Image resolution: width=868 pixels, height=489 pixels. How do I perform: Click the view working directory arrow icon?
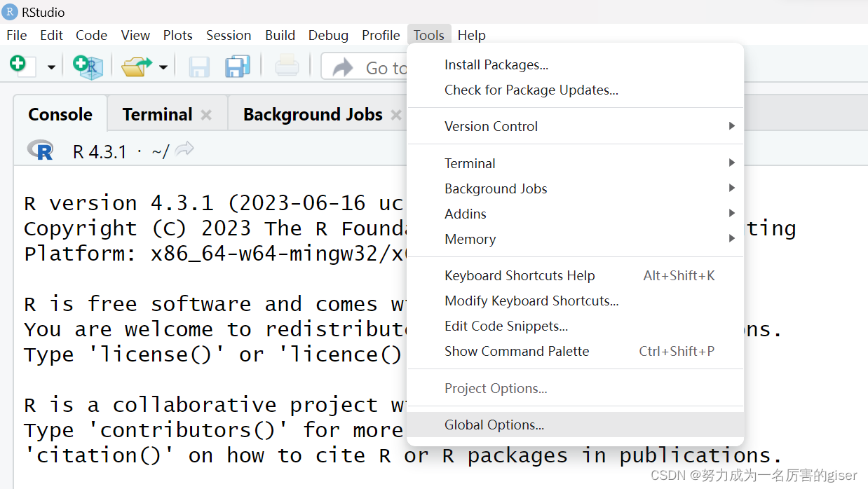coord(184,149)
